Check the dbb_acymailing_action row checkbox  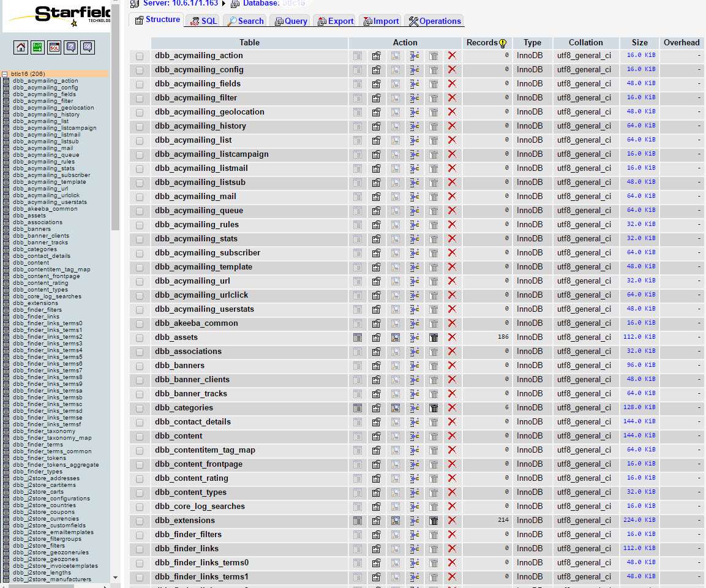pos(140,56)
